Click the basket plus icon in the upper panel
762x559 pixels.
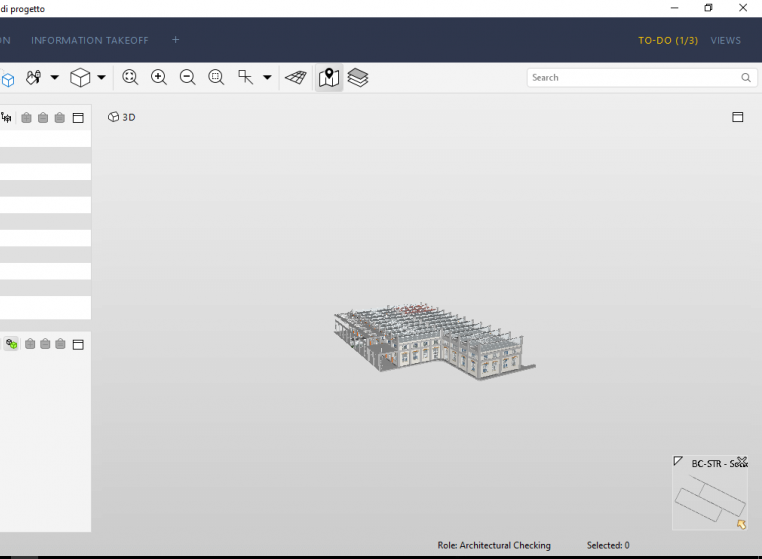27,118
